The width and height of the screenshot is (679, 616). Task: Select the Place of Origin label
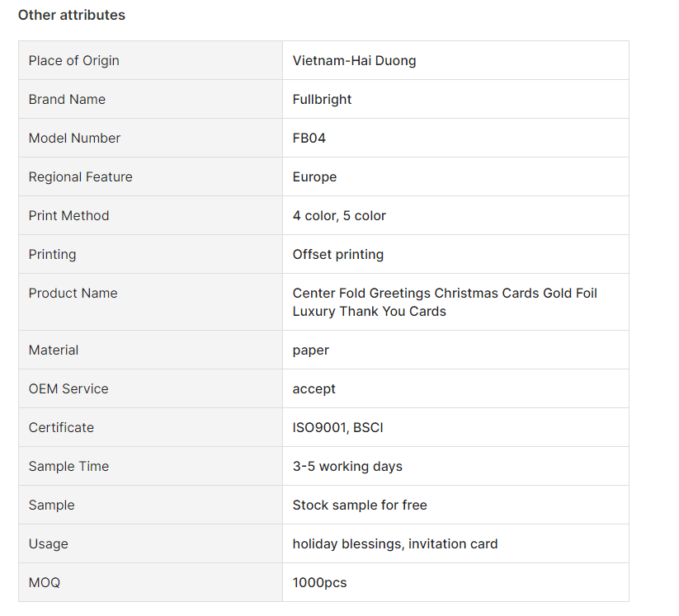74,60
